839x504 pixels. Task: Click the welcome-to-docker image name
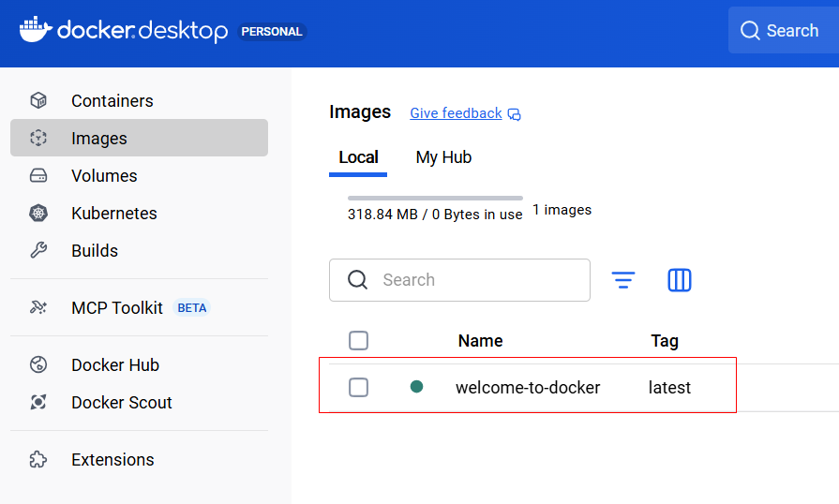528,388
